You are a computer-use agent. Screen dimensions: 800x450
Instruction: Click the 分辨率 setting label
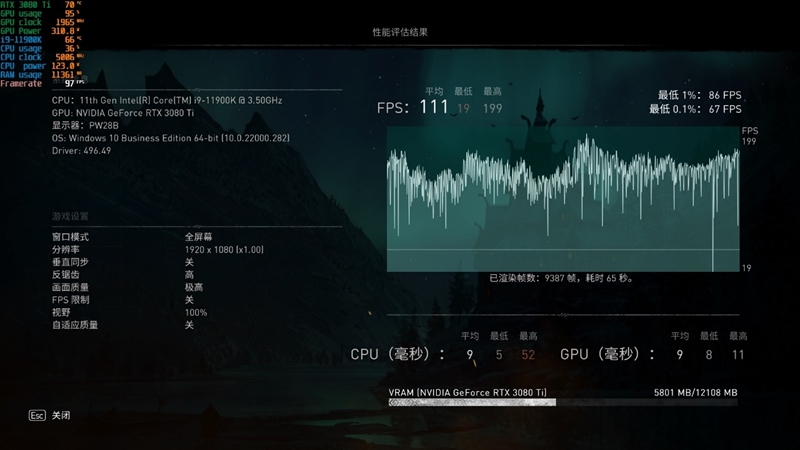[x=66, y=249]
